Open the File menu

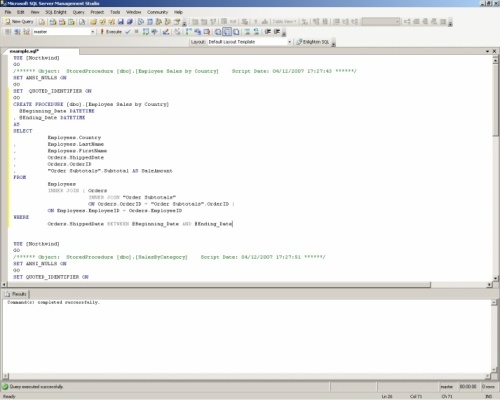(x=8, y=12)
